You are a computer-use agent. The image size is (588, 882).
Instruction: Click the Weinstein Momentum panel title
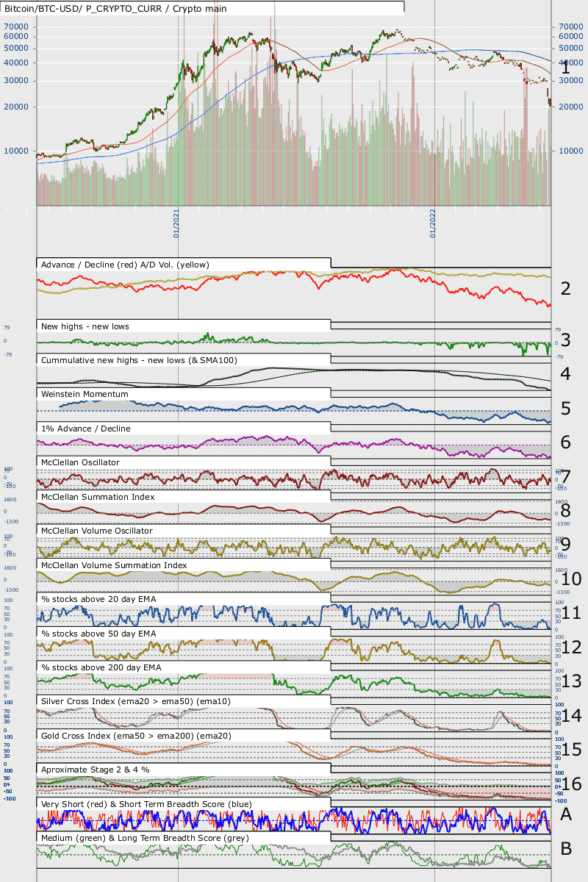[x=85, y=394]
